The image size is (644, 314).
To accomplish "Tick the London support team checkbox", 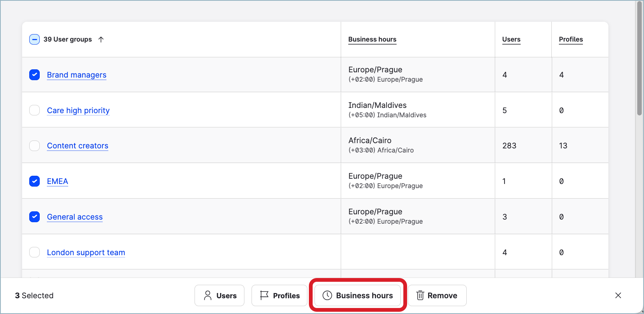I will 34,253.
